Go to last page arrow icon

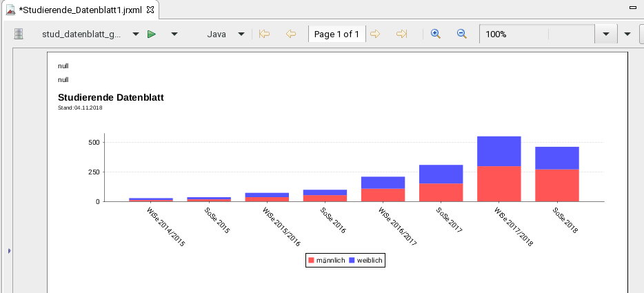[x=401, y=34]
